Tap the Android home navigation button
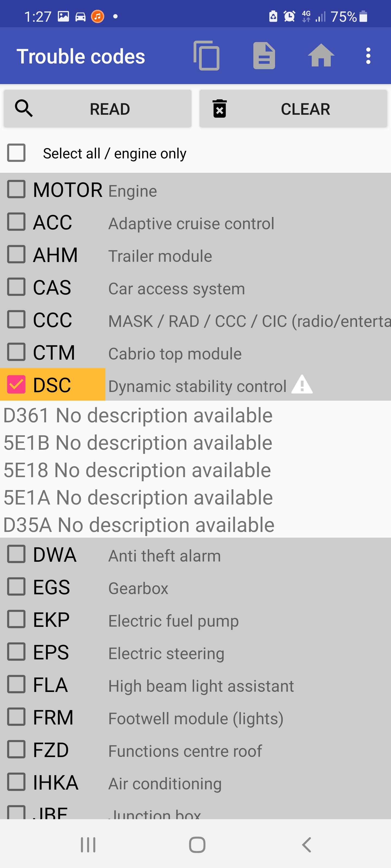This screenshot has height=868, width=391. tap(197, 844)
